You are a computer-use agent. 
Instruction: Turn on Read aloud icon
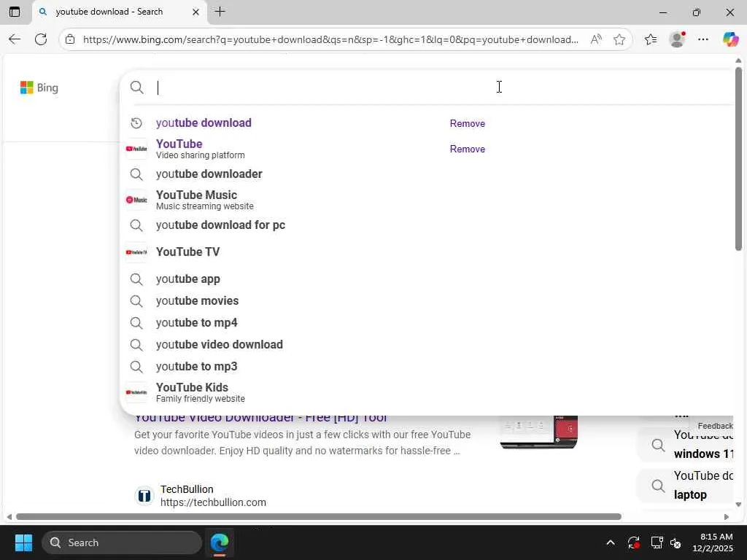pyautogui.click(x=596, y=39)
